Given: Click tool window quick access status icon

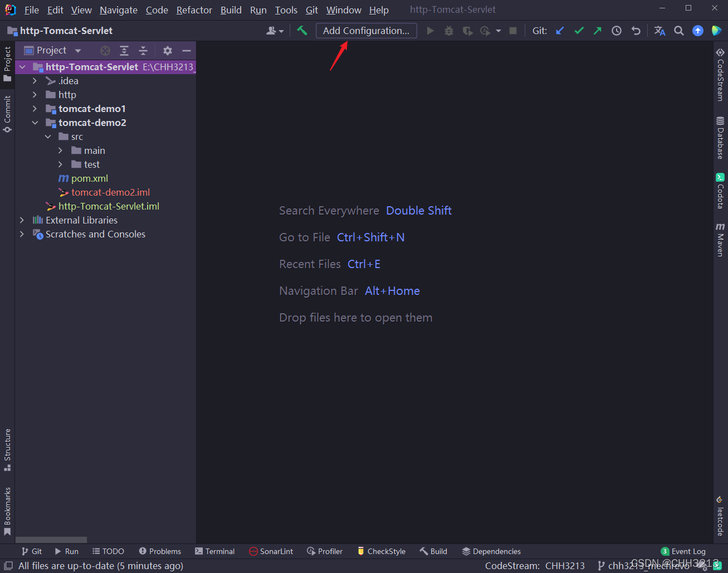Looking at the screenshot, I should pos(8,566).
